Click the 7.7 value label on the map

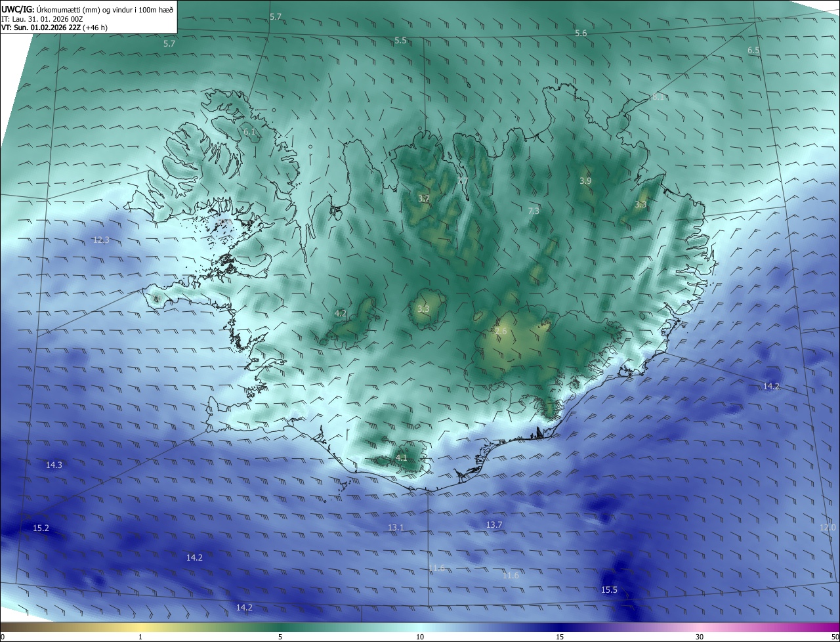point(463,181)
